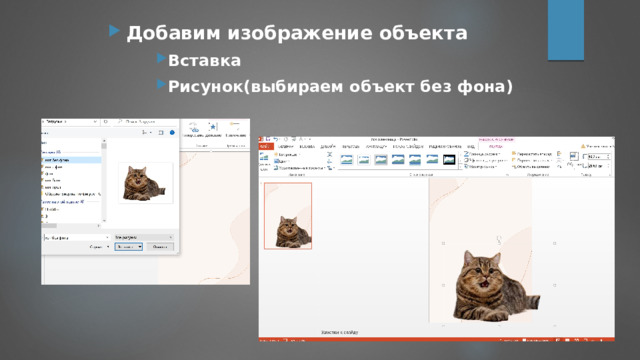The width and height of the screenshot is (640, 360).
Task: Click blue star icon in left ribbon
Action: click(x=213, y=127)
